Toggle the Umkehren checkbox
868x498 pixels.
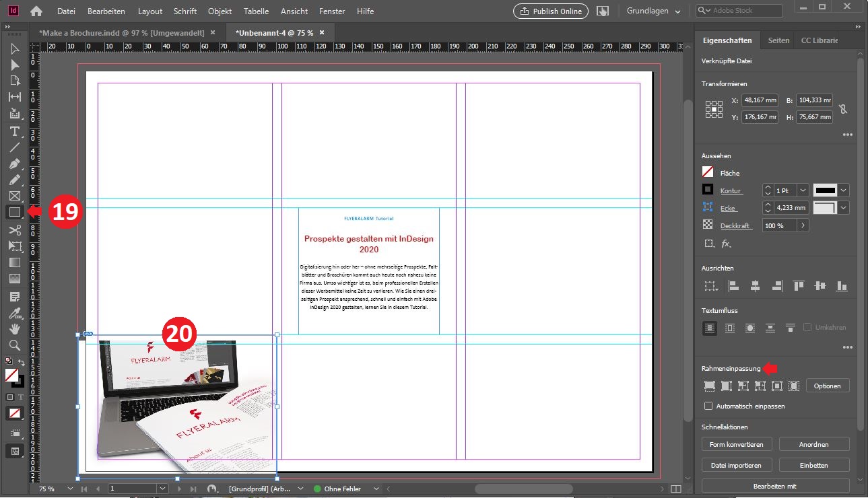807,328
